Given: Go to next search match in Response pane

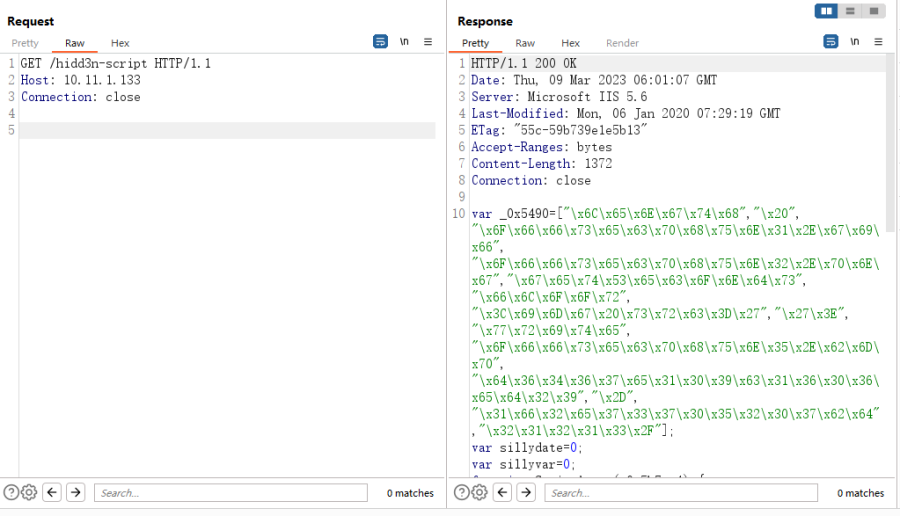Looking at the screenshot, I should pyautogui.click(x=526, y=492).
